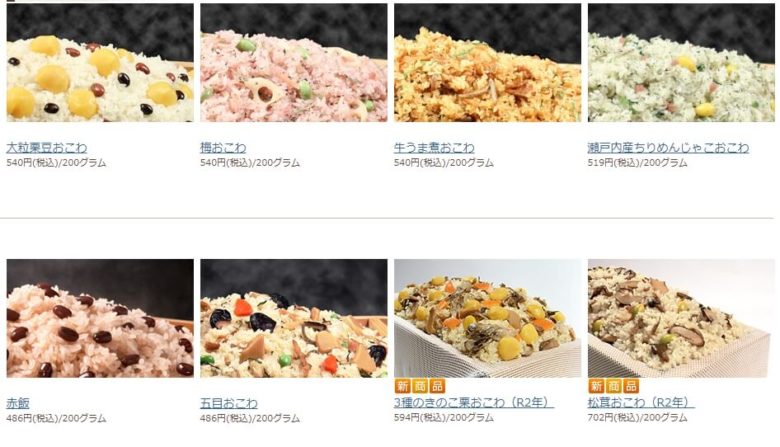The image size is (780, 447).
Task: Open the 松茸おこわ (R2年) link
Action: 641,402
